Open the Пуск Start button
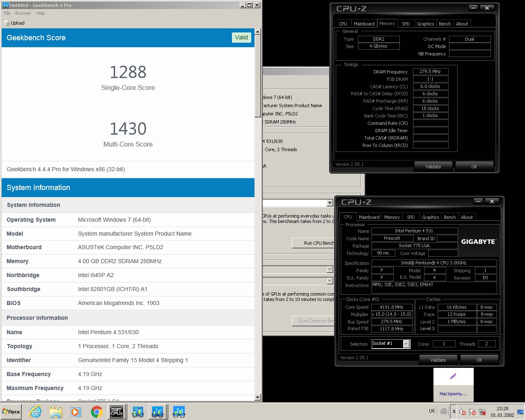 [11, 411]
